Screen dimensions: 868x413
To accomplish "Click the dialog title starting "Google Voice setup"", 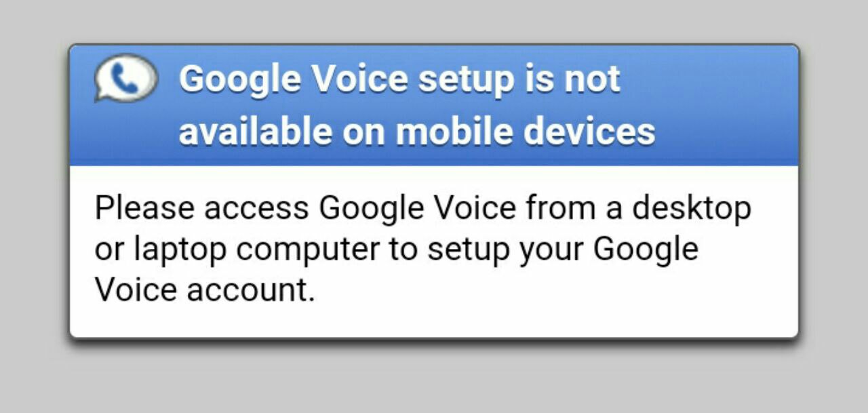I will pyautogui.click(x=399, y=79).
